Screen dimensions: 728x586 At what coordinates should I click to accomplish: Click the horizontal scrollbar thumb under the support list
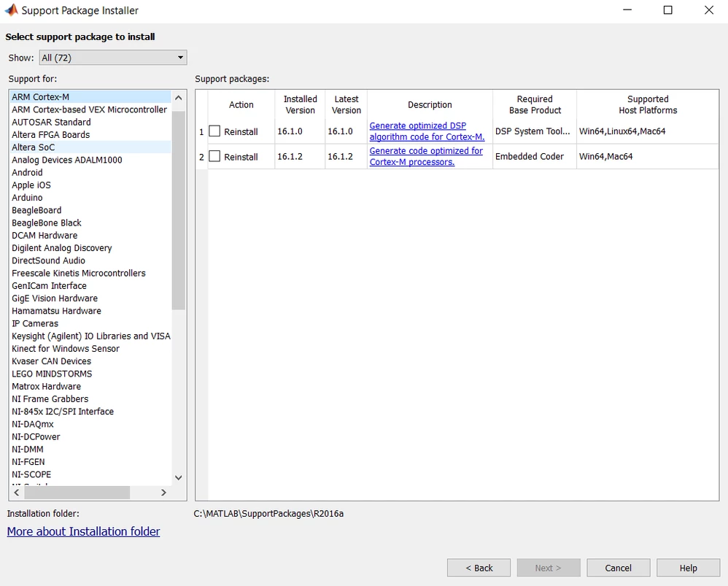coord(77,492)
